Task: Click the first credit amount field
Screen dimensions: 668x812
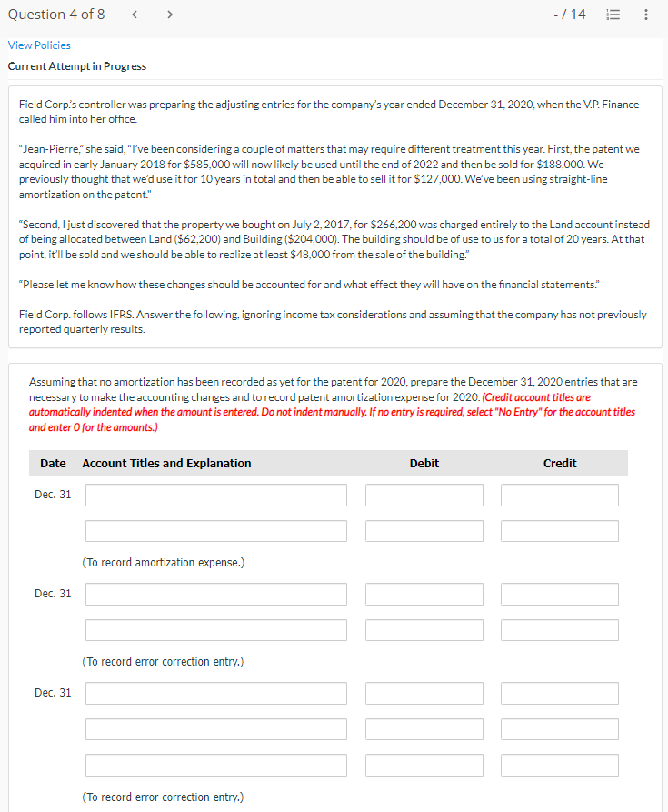Action: pyautogui.click(x=559, y=495)
